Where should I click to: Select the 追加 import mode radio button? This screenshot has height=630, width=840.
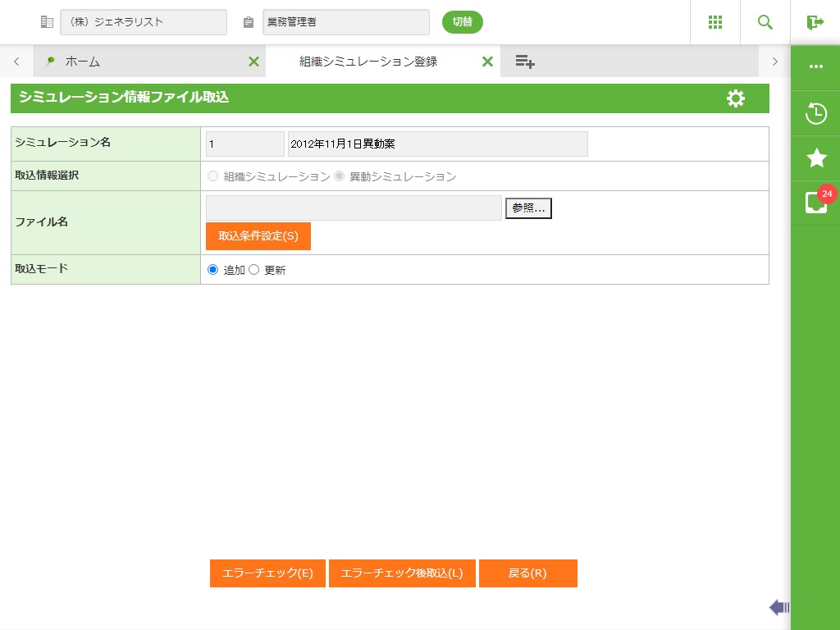(213, 270)
